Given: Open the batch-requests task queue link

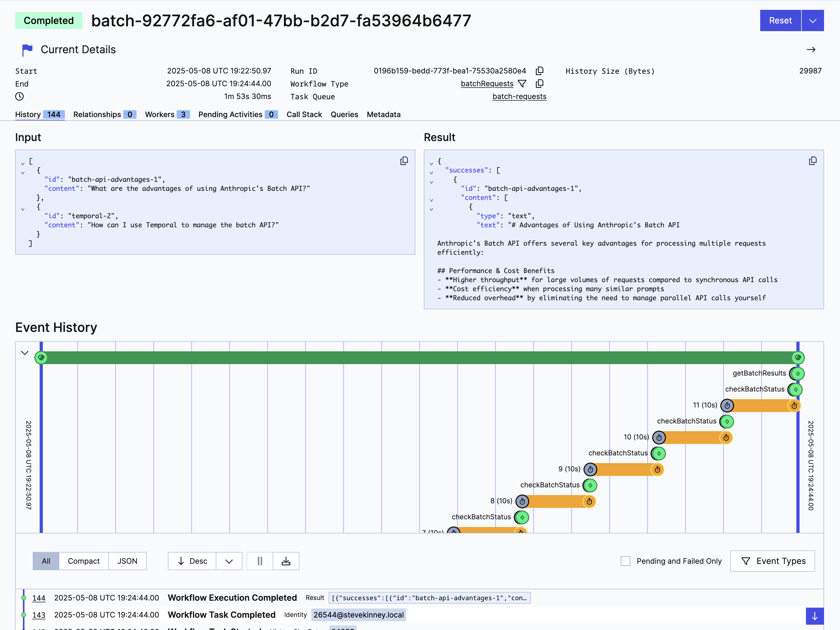Looking at the screenshot, I should tap(519, 97).
